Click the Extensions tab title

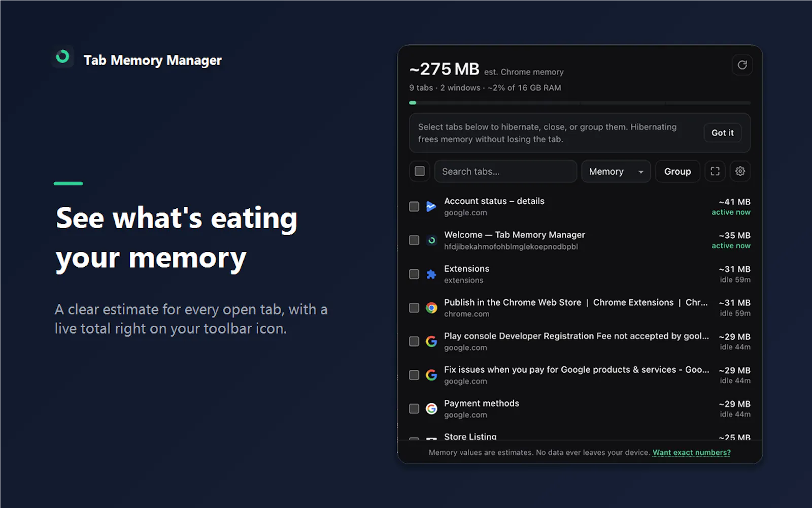(x=466, y=268)
